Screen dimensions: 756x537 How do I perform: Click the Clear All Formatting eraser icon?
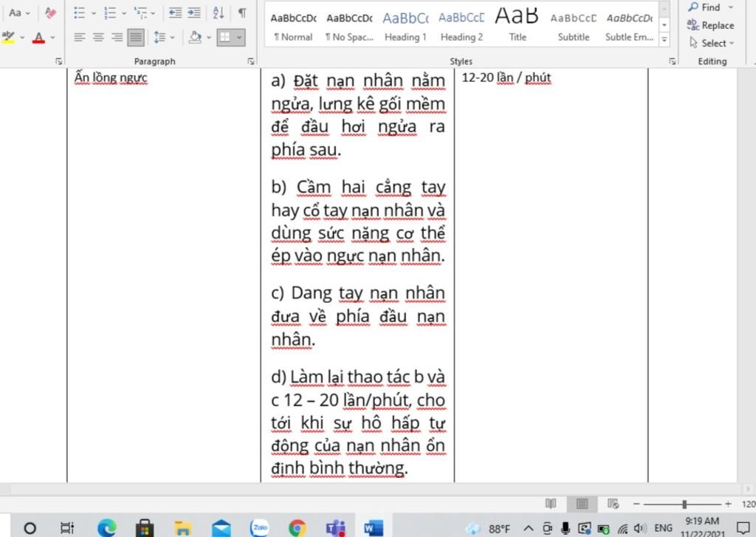pyautogui.click(x=50, y=13)
